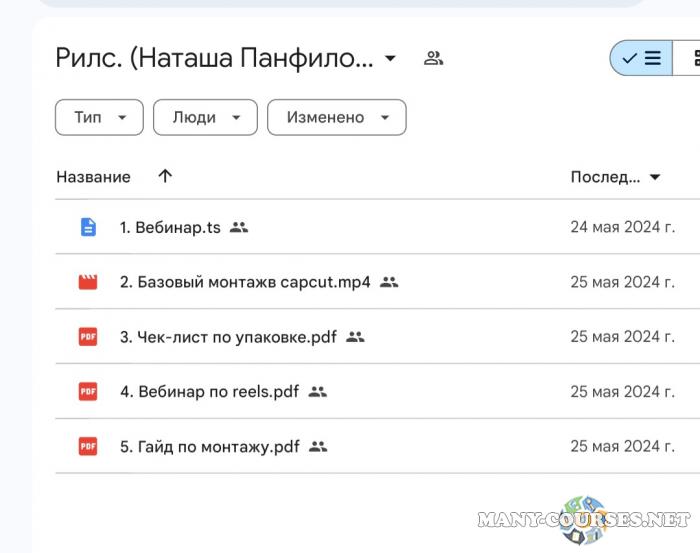Click the PDF icon of Чек-лист по упаковке
Image resolution: width=700 pixels, height=553 pixels.
coord(88,337)
